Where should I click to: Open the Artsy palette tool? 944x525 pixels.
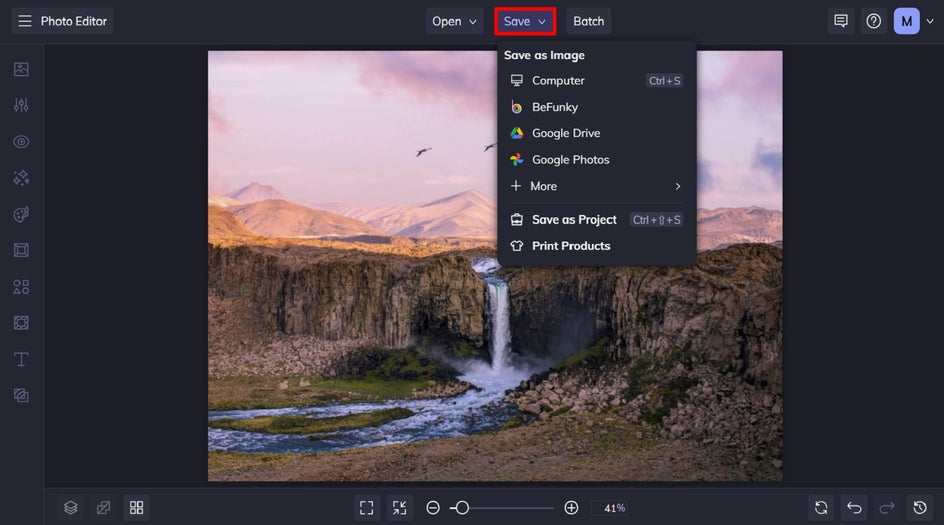point(21,214)
